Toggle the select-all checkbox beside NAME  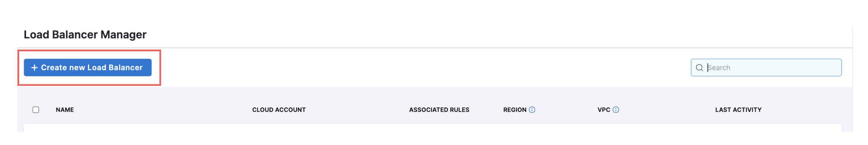(x=36, y=110)
